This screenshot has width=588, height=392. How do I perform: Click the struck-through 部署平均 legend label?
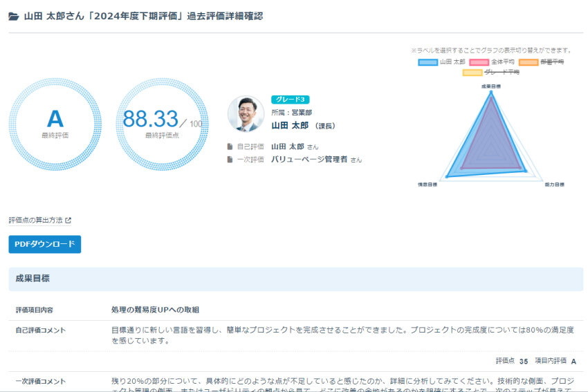pos(552,62)
